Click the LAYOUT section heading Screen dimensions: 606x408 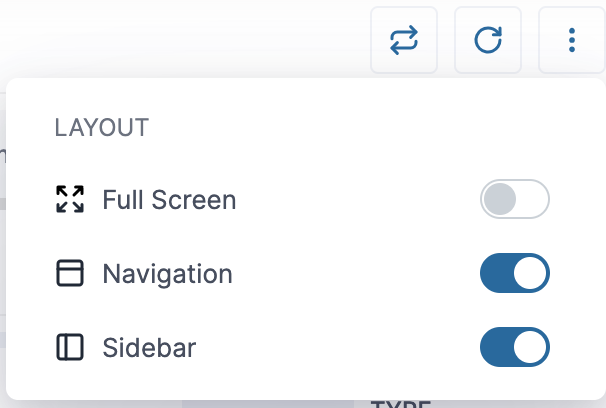click(x=101, y=127)
